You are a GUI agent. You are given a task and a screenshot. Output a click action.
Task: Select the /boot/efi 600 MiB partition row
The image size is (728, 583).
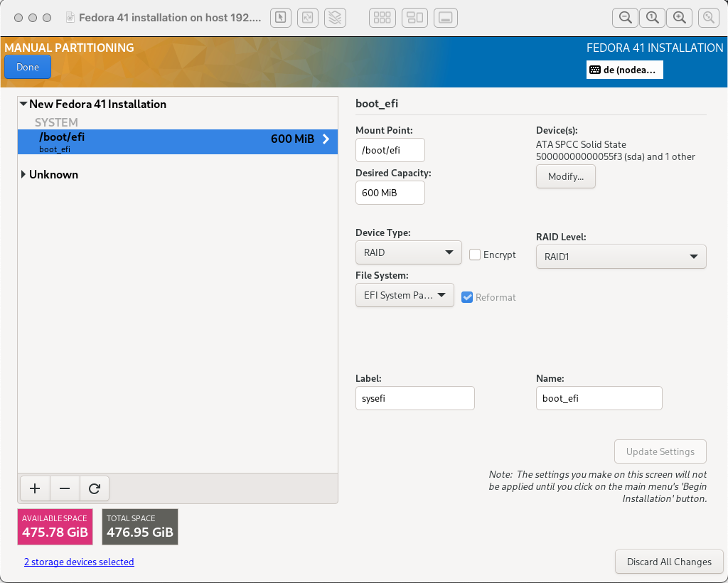(x=177, y=141)
